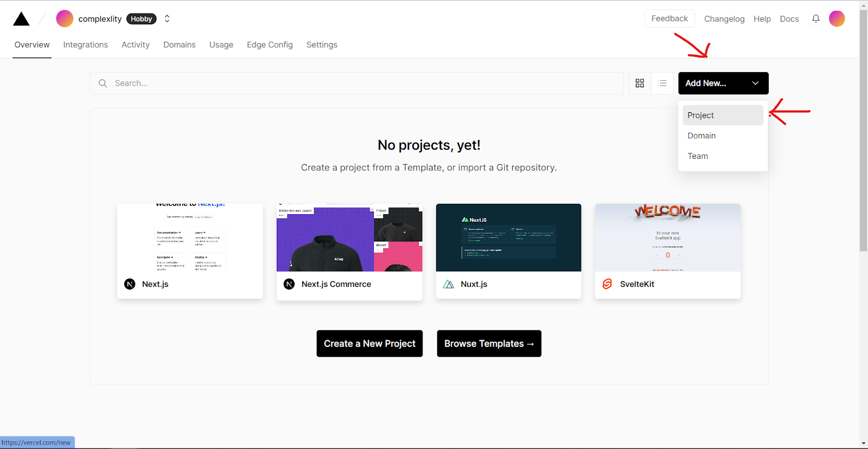This screenshot has width=868, height=449.
Task: Click the Feedback button
Action: [669, 18]
